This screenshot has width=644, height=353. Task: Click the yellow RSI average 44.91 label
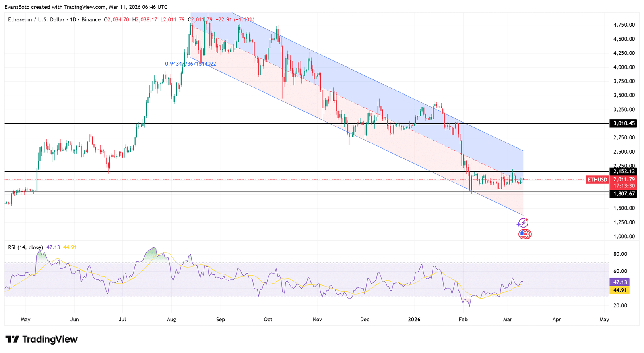click(x=619, y=290)
